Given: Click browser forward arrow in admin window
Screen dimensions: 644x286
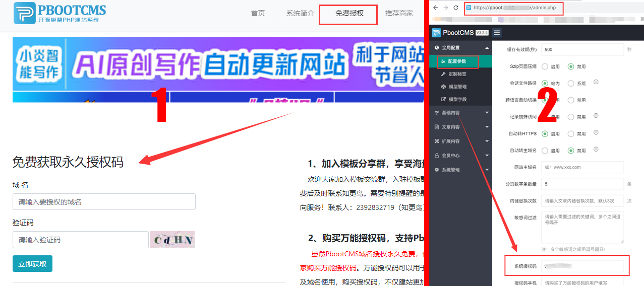Looking at the screenshot, I should pyautogui.click(x=446, y=8).
